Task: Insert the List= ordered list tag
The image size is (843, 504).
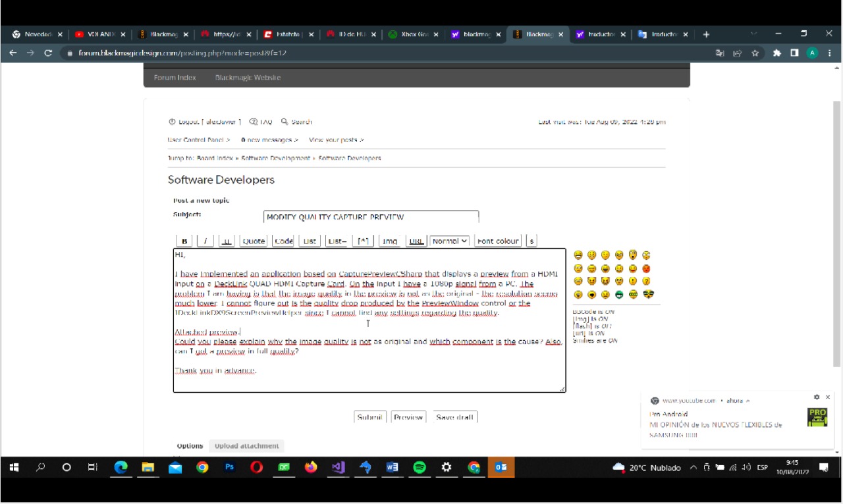Action: click(337, 241)
